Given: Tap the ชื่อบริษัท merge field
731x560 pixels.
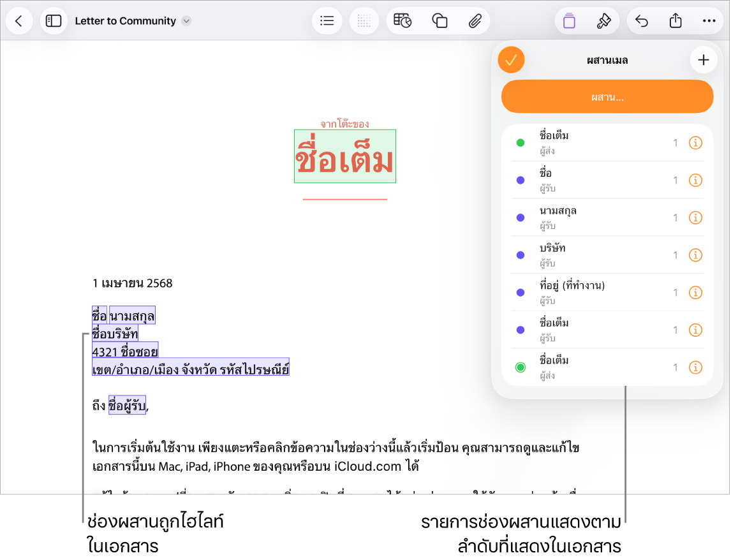Looking at the screenshot, I should click(x=115, y=334).
